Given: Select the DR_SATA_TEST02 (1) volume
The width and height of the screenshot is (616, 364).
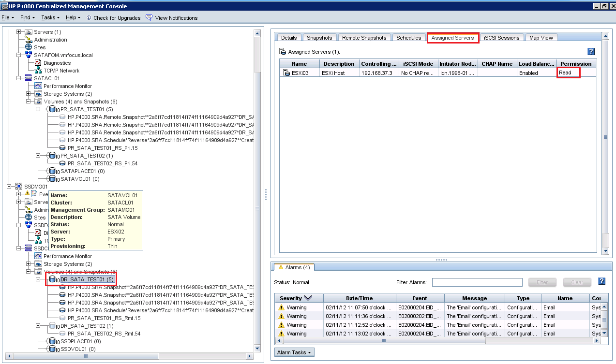Looking at the screenshot, I should (87, 326).
